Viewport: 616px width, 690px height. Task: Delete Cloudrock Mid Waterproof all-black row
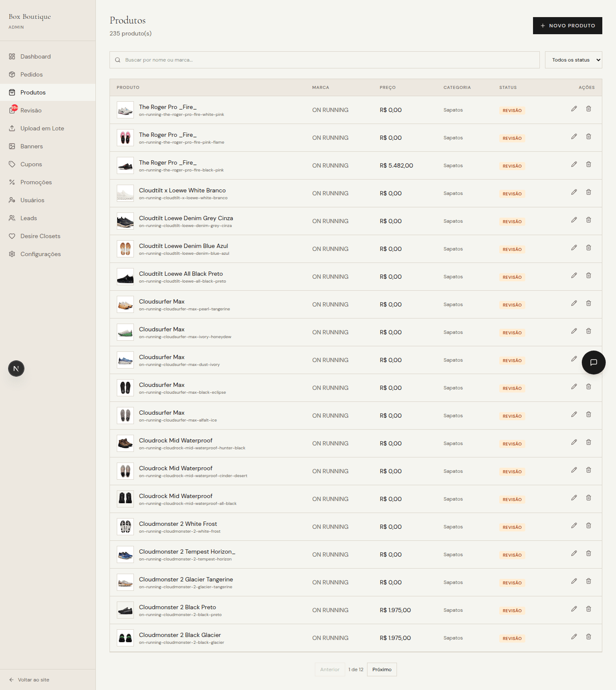pos(589,498)
